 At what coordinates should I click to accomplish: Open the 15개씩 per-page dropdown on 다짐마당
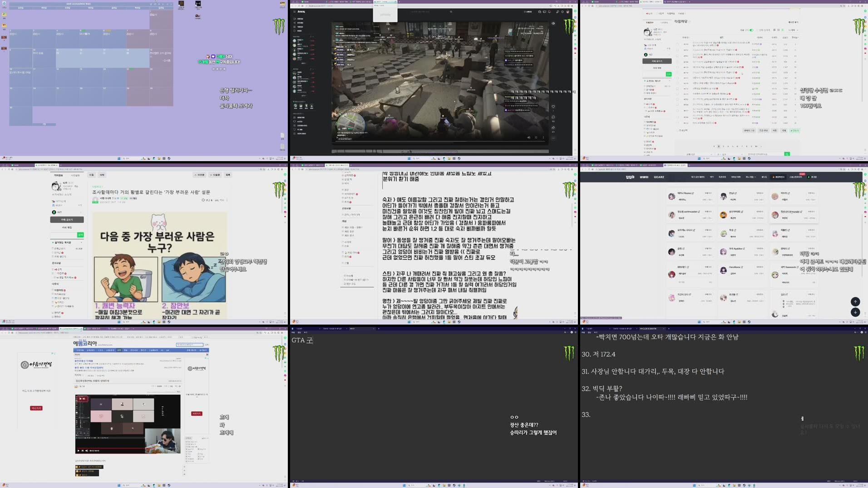(793, 30)
